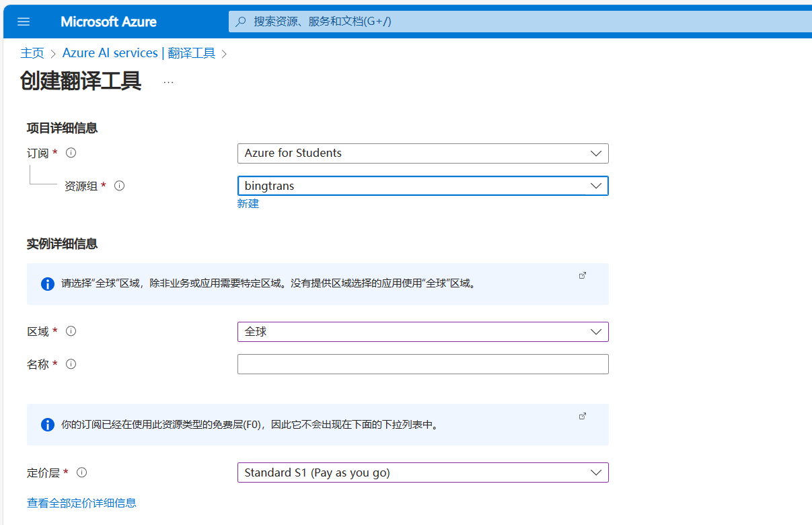Navigate to 主页 via breadcrumb

point(32,53)
